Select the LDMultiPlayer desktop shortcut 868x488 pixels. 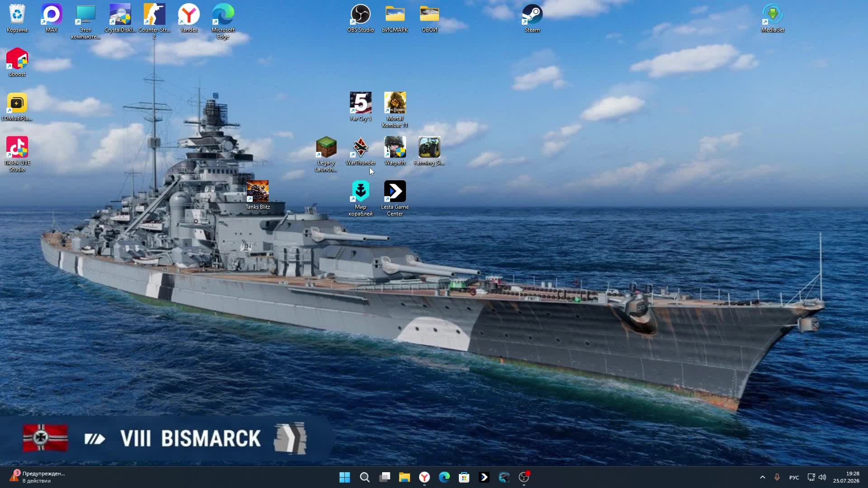[x=17, y=107]
